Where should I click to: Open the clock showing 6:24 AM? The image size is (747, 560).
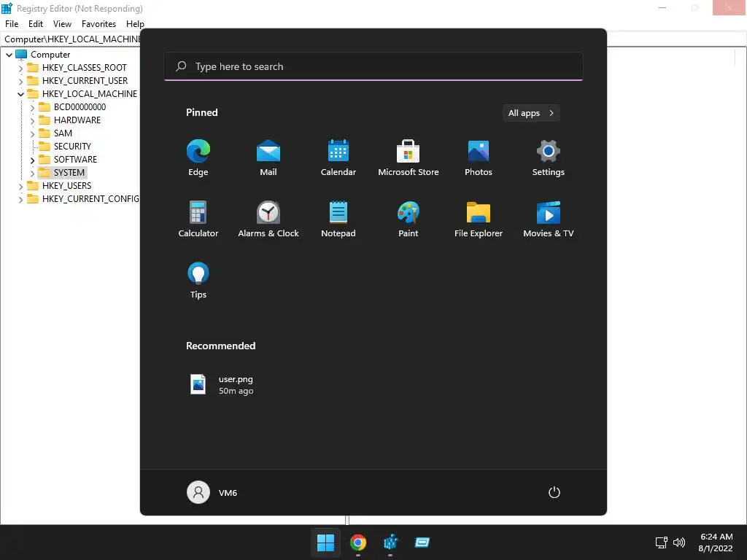716,542
